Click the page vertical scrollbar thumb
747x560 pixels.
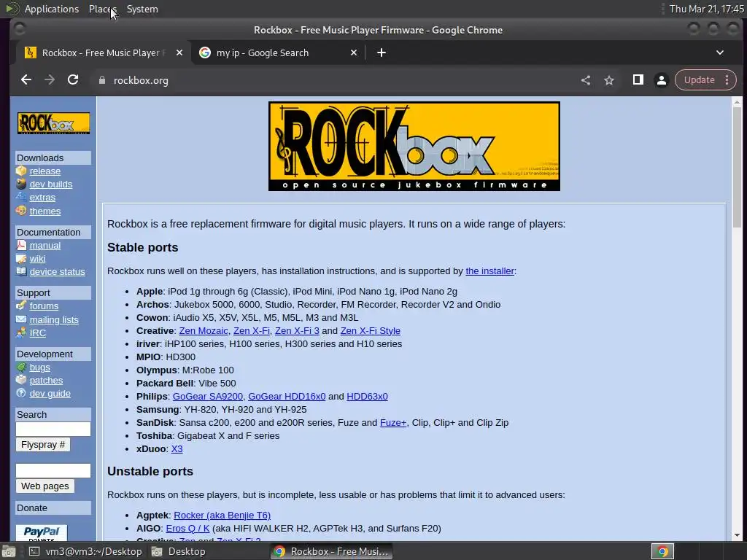[x=737, y=168]
